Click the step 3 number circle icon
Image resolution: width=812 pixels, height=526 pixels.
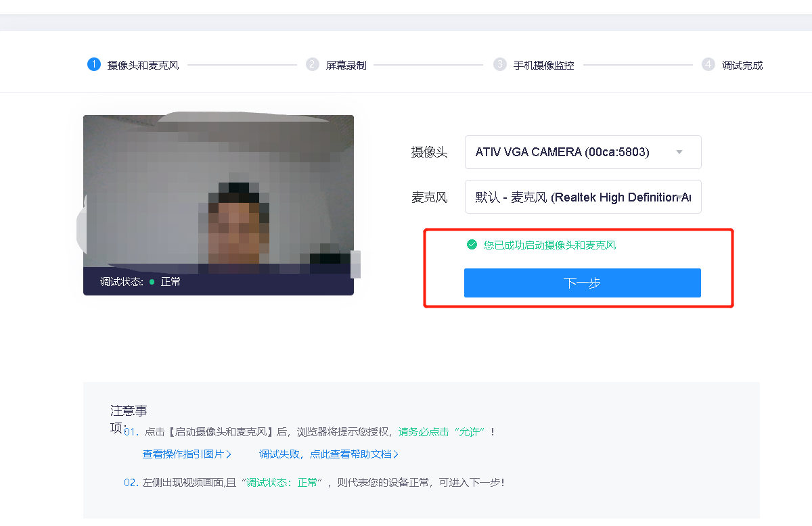click(499, 65)
